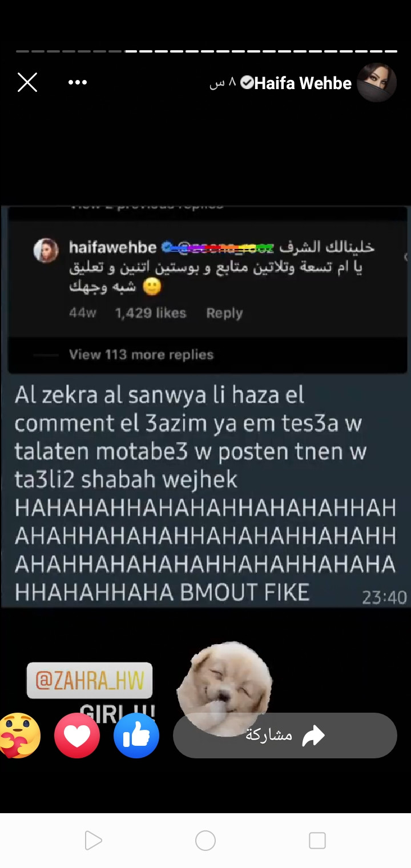The image size is (411, 868).
Task: Tap the verified badge next to Haifa Wehbe
Action: (247, 83)
